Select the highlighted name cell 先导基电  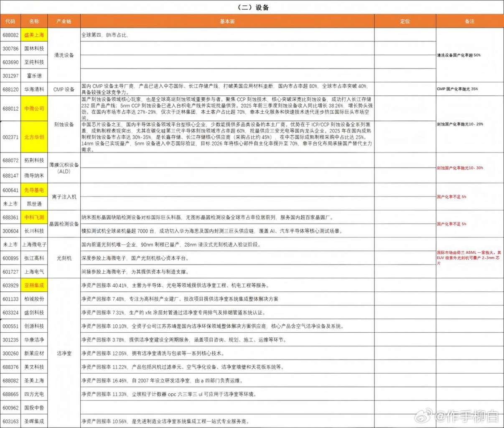click(34, 190)
